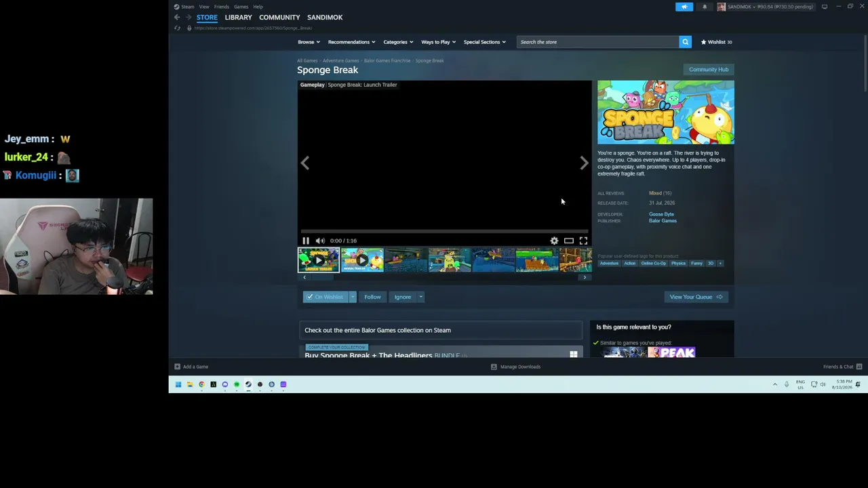Viewport: 868px width, 488px height.
Task: Show the previous media item arrow
Action: coord(305,163)
